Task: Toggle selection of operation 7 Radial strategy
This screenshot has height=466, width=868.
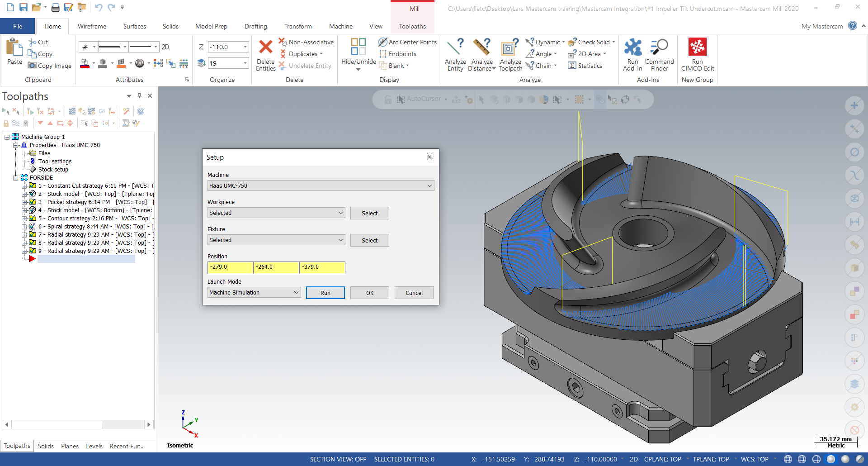Action: 33,234
